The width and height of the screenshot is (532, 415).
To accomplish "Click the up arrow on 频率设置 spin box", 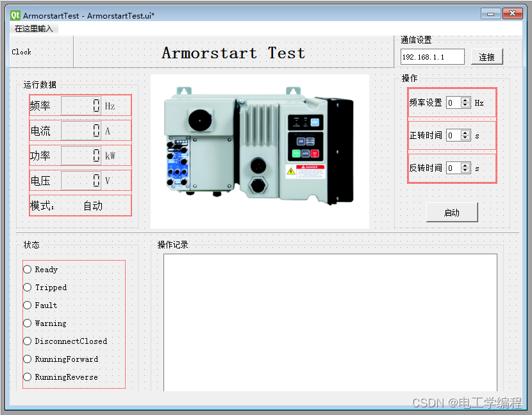I will coord(465,100).
